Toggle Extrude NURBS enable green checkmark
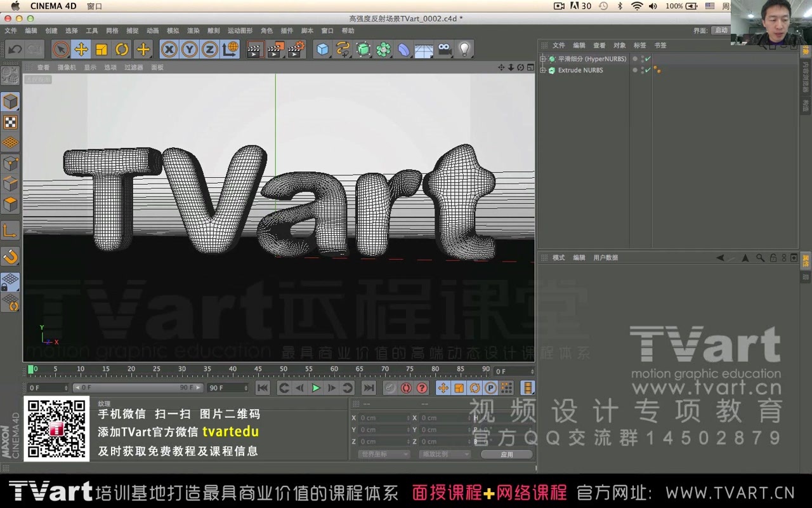 point(648,70)
